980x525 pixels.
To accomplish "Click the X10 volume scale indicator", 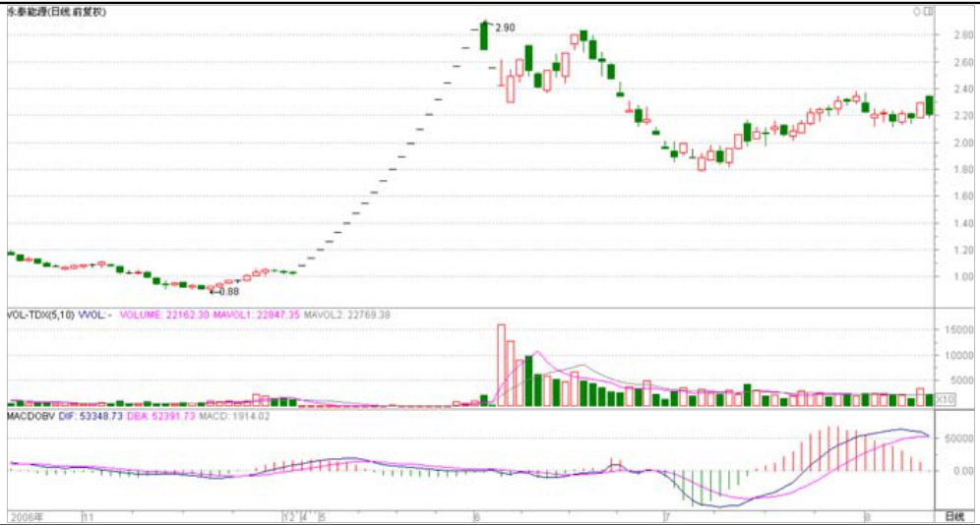I will (x=945, y=399).
